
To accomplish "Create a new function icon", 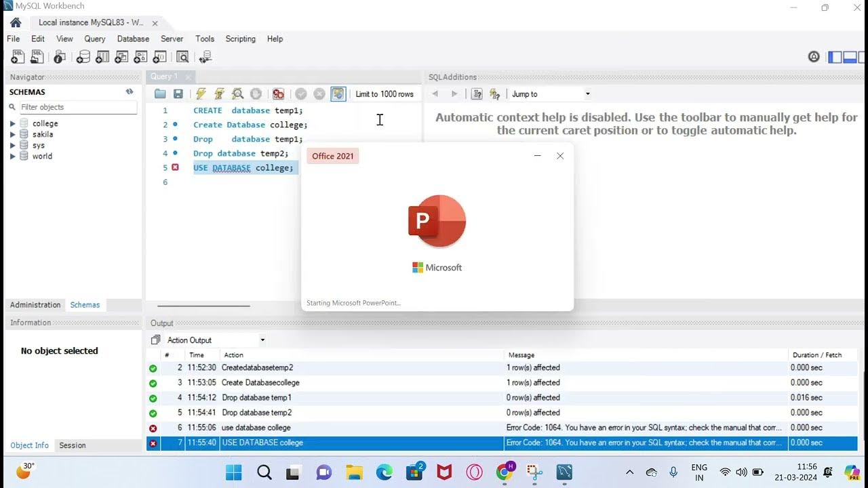I will [161, 57].
